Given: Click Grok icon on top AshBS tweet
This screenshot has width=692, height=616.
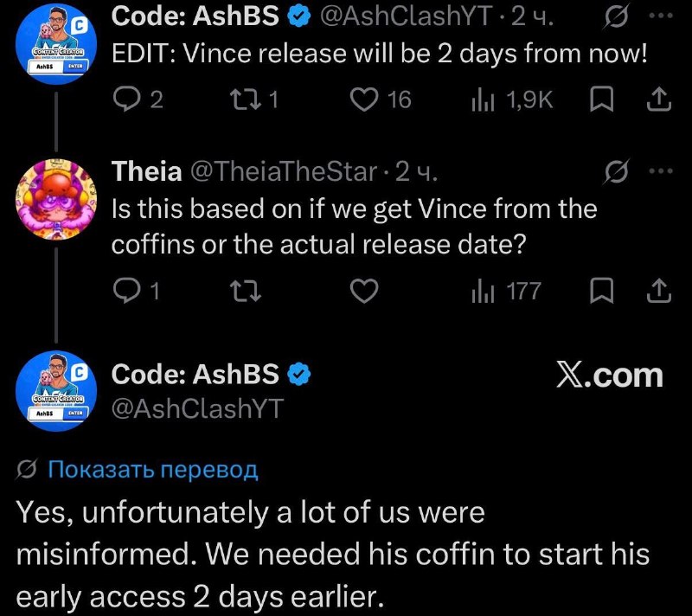Looking at the screenshot, I should click(x=616, y=17).
